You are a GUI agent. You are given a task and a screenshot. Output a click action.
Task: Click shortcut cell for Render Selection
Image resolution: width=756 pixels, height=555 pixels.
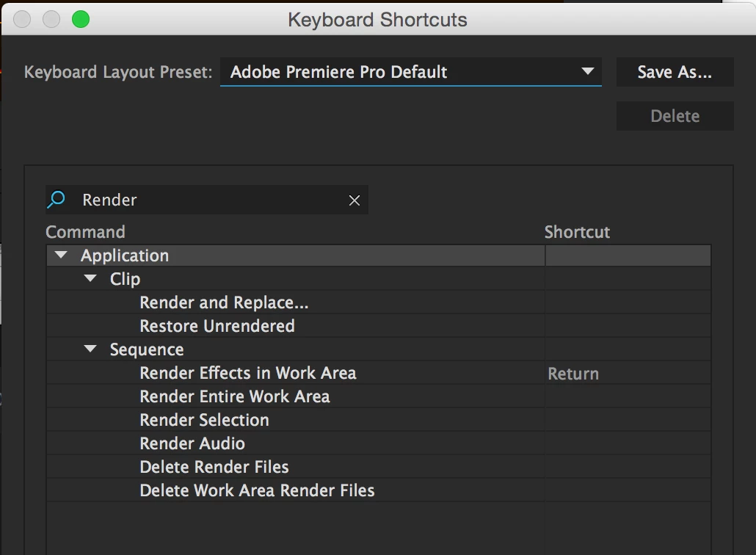coord(628,420)
